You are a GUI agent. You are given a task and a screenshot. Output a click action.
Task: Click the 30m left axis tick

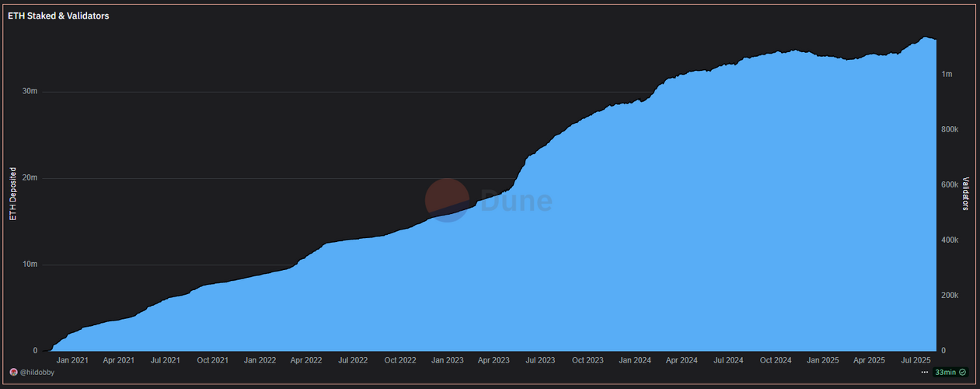[30, 91]
